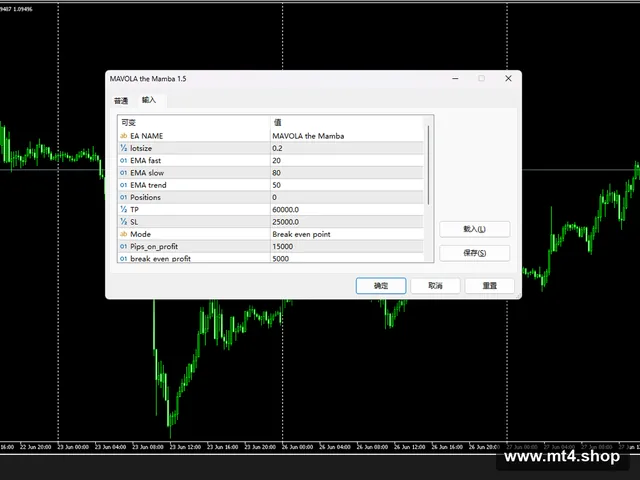Click the EA NAME string type icon
This screenshot has height=480, width=640.
tap(123, 136)
